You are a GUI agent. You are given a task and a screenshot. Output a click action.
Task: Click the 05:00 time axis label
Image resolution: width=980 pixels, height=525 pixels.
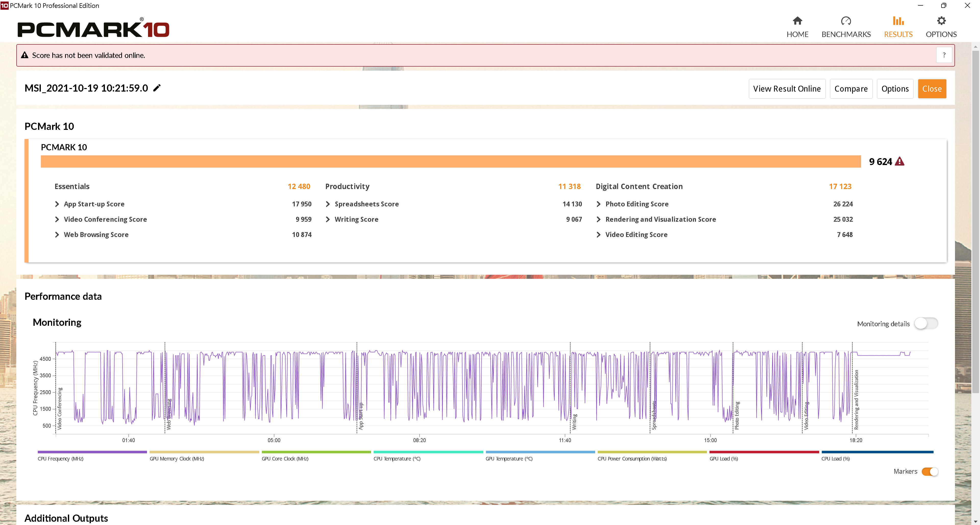coord(274,440)
